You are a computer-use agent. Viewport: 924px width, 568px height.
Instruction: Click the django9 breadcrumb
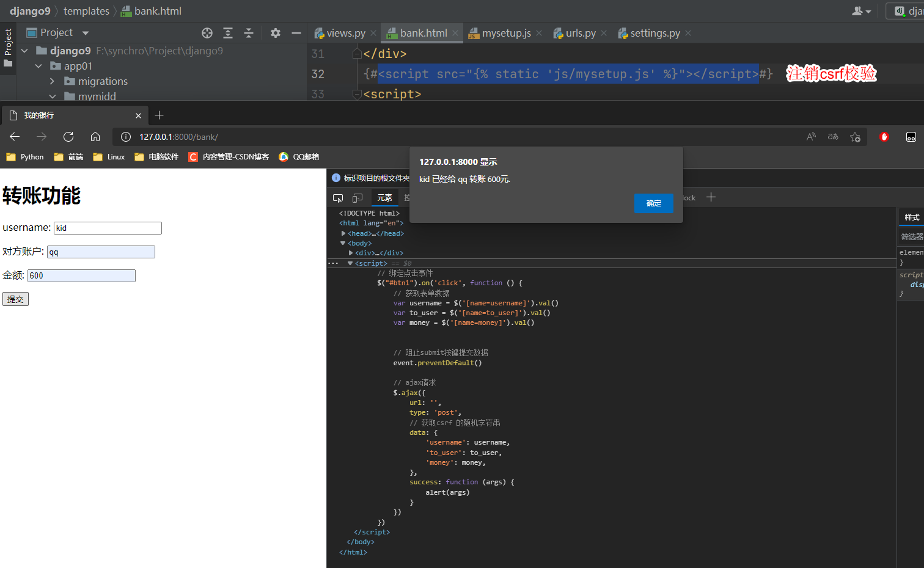click(x=30, y=11)
